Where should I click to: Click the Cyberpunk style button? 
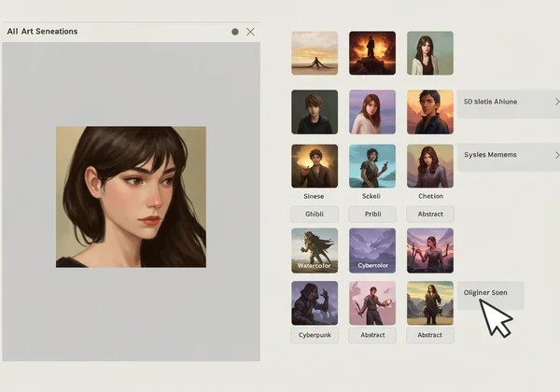click(315, 334)
